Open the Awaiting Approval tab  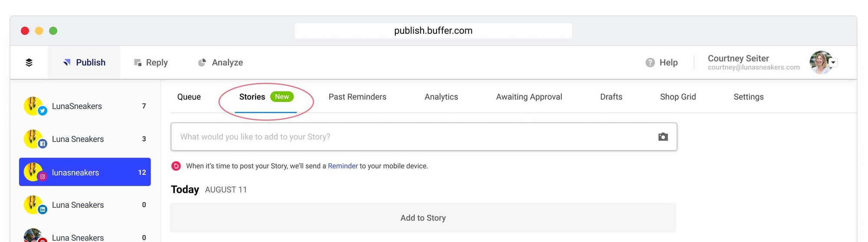(529, 97)
